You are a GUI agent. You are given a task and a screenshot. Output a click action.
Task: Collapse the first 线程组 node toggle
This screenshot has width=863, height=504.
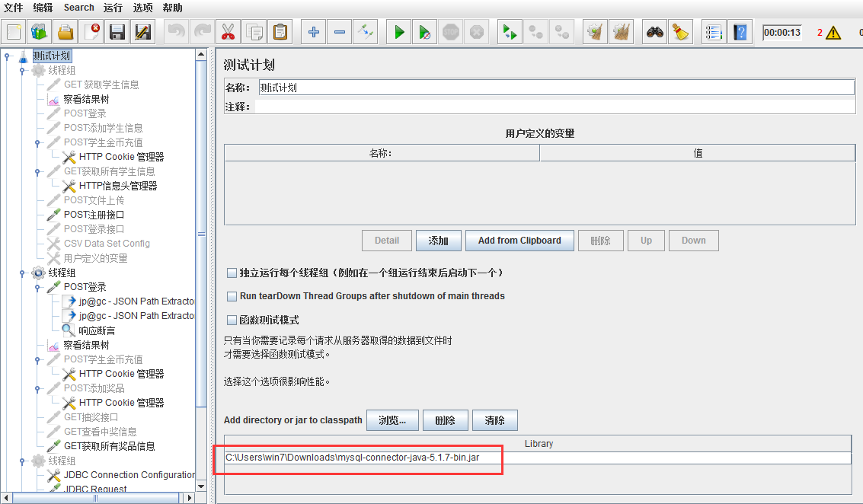[x=22, y=71]
